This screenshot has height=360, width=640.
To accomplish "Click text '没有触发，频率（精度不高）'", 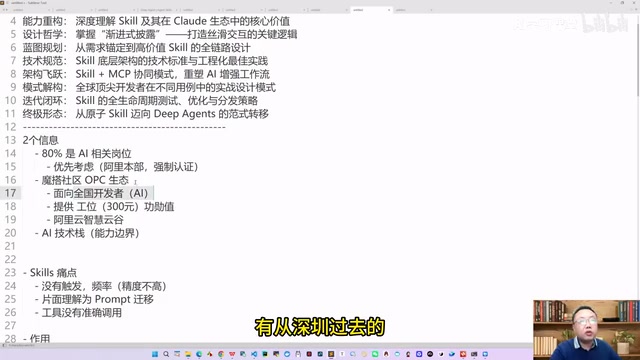I will coord(104,286).
